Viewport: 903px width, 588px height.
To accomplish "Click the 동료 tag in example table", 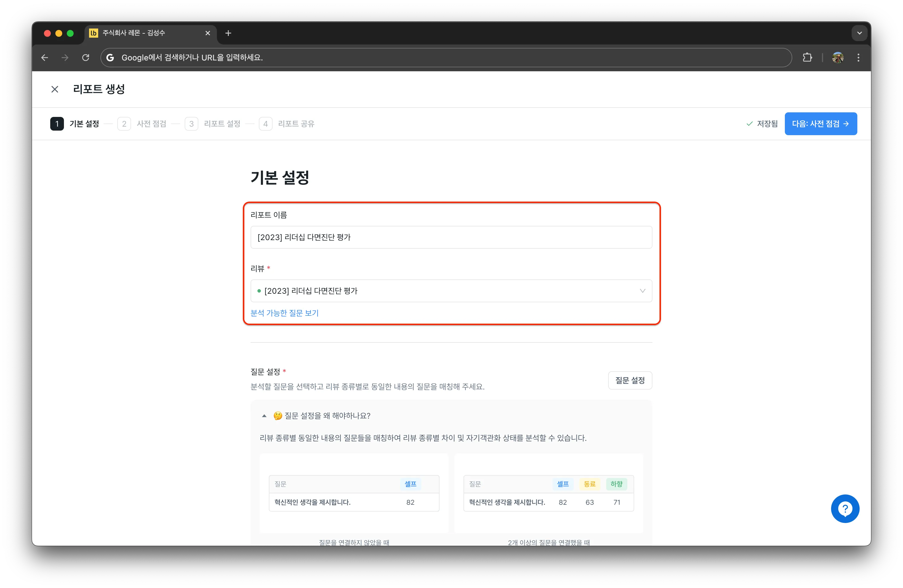I will [x=589, y=484].
